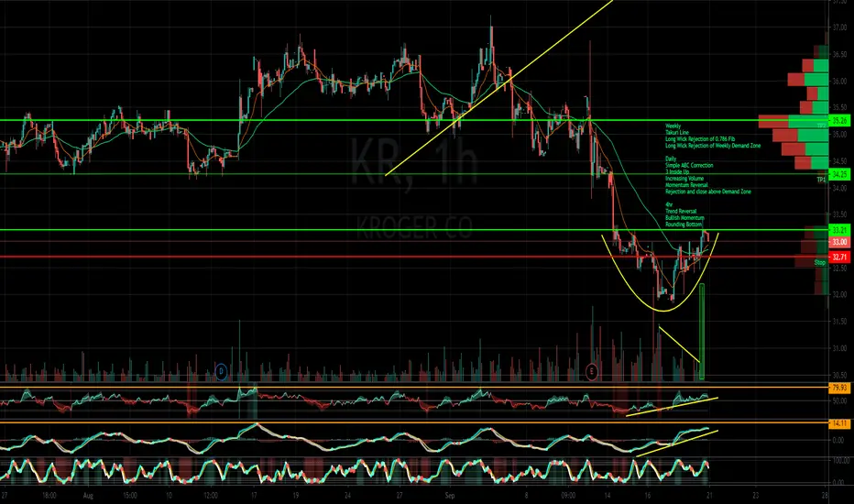The width and height of the screenshot is (854, 504).
Task: Select the 'TP2' text label
Action: 821,126
